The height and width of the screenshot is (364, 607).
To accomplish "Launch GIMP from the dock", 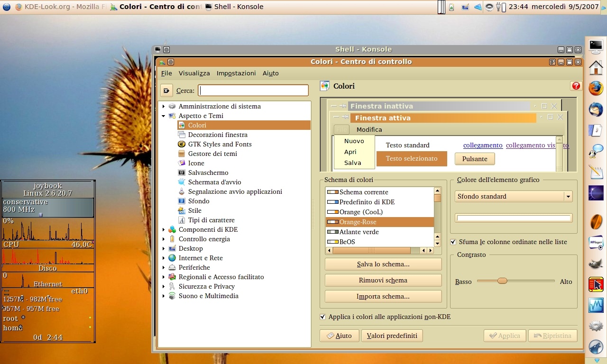I will coord(596,264).
